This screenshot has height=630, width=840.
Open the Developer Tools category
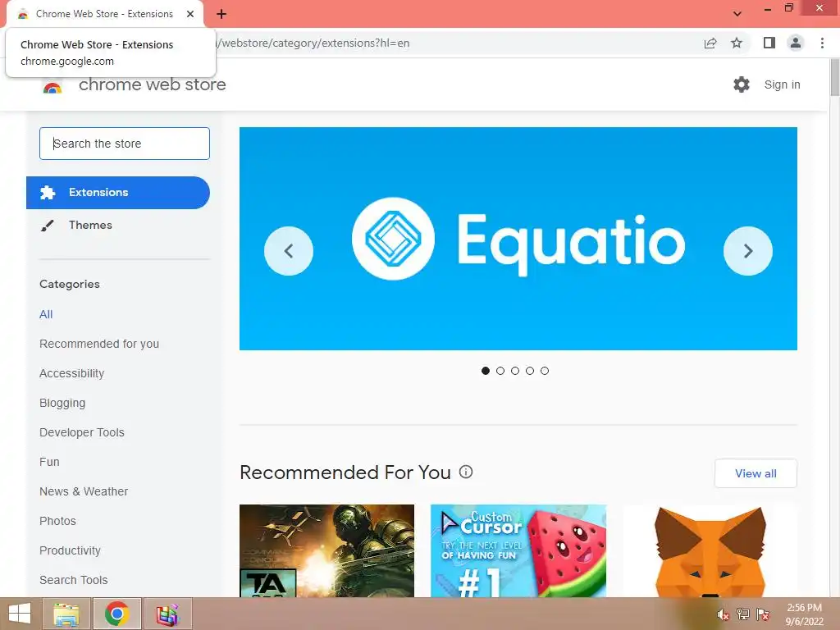coord(81,432)
